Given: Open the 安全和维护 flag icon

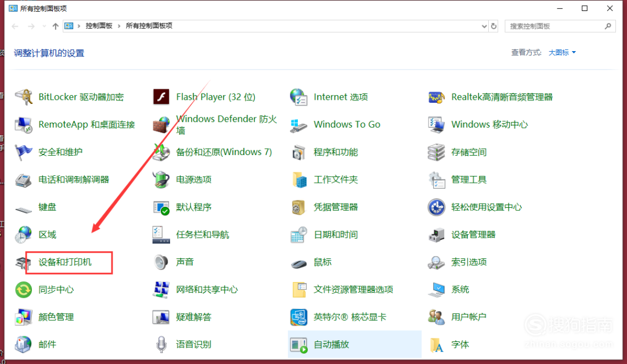Looking at the screenshot, I should coord(24,153).
